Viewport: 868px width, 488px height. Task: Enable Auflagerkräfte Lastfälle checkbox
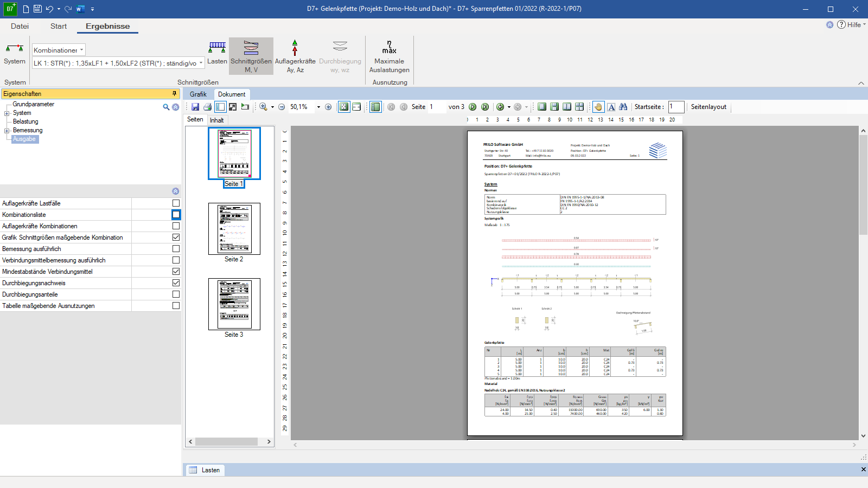[x=176, y=203]
